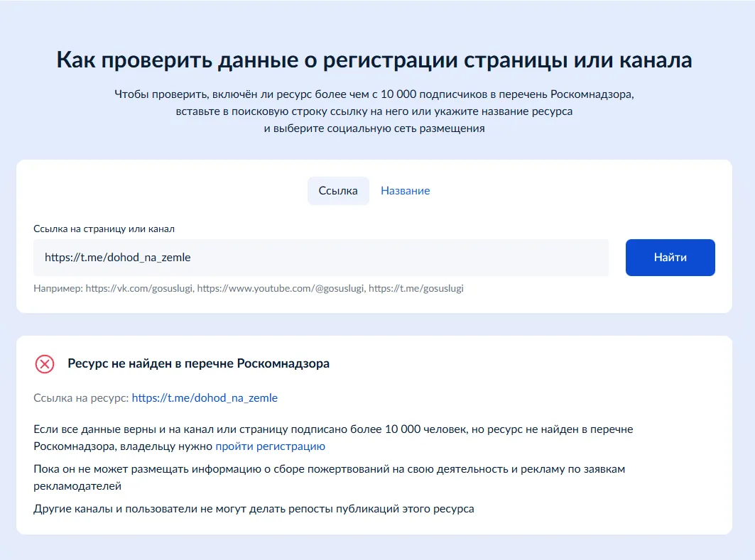Click the heading Ресурс не найден в перечне Роскомнадзора
This screenshot has height=560, width=755.
click(198, 363)
